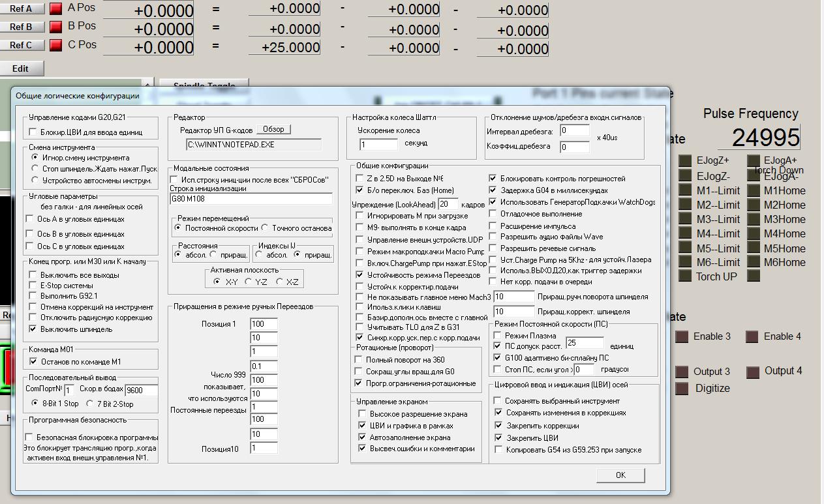The height and width of the screenshot is (504, 824).
Task: Toggle Полный поворот на 360 checkbox
Action: [x=358, y=359]
